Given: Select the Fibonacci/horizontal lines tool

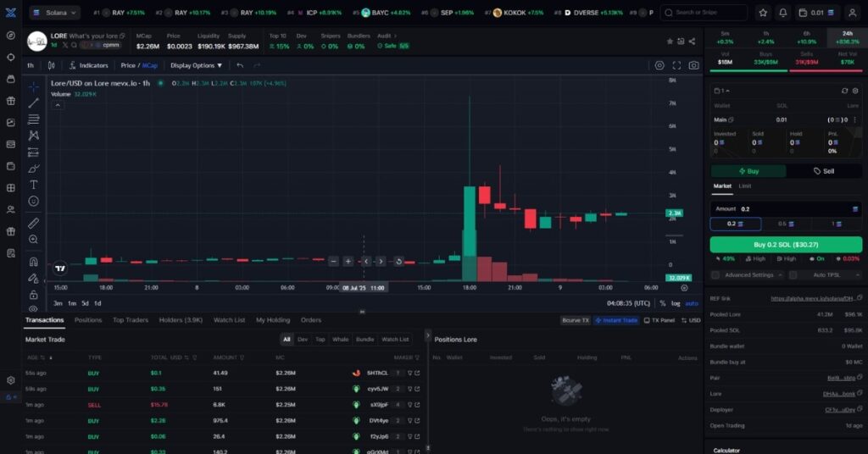Looking at the screenshot, I should pyautogui.click(x=34, y=119).
